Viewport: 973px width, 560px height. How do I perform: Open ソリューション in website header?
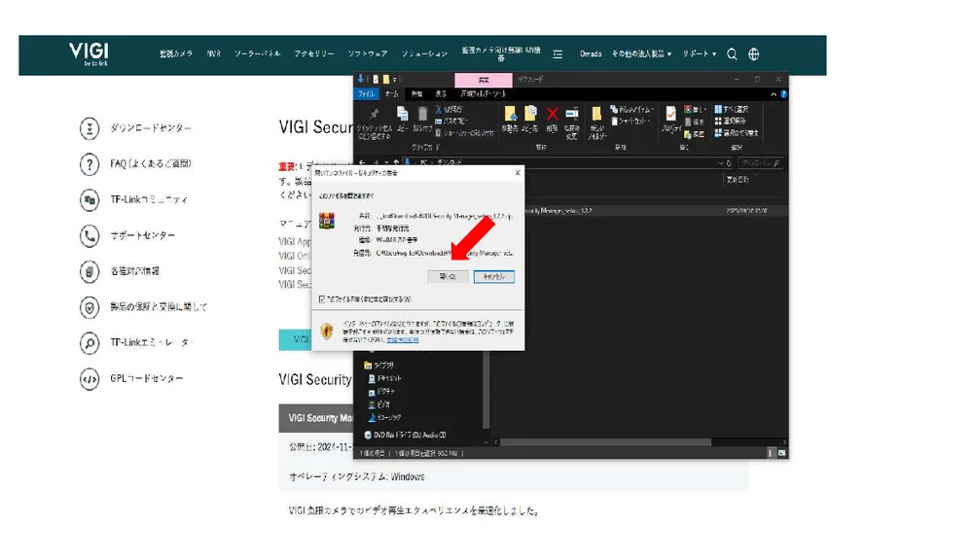click(424, 53)
